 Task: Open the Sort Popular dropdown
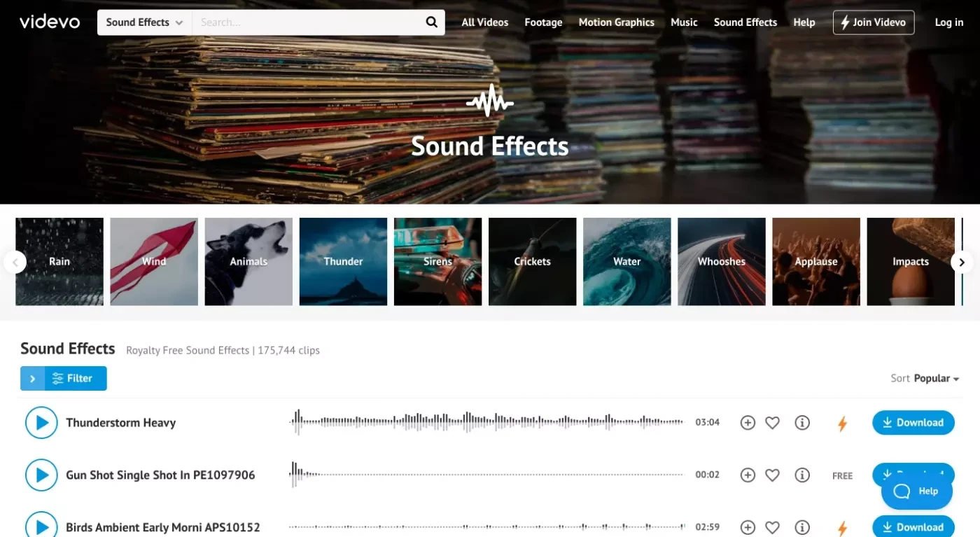pyautogui.click(x=925, y=378)
